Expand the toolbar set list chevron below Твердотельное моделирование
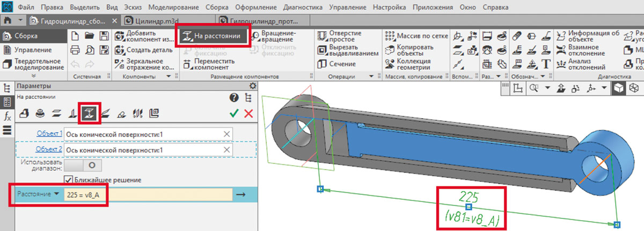The image size is (644, 231). 34,76
